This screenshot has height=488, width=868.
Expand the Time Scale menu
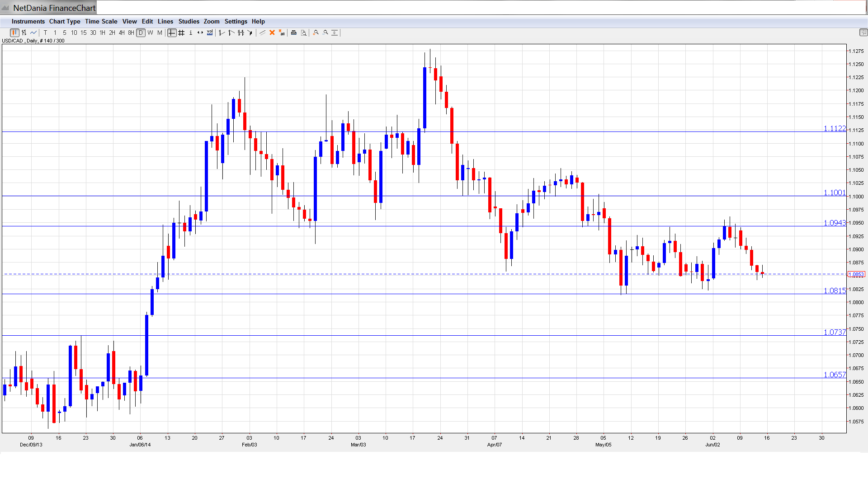point(101,21)
